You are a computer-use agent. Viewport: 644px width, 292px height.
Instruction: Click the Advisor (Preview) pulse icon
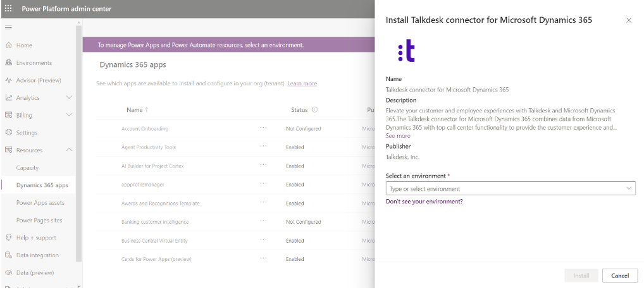coord(9,80)
